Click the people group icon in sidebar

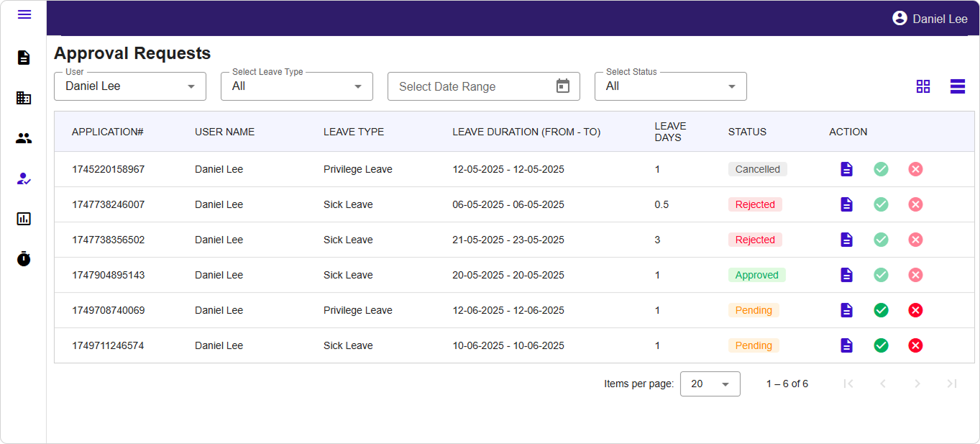(24, 138)
